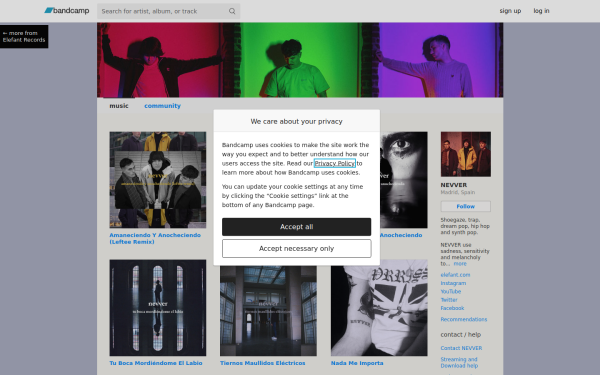
Task: Follow NEVVER
Action: coord(466,206)
